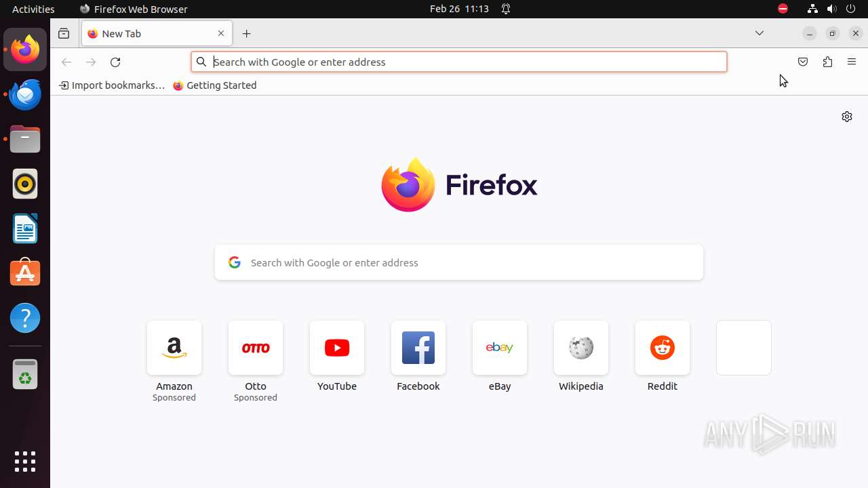Go back one page

click(66, 62)
